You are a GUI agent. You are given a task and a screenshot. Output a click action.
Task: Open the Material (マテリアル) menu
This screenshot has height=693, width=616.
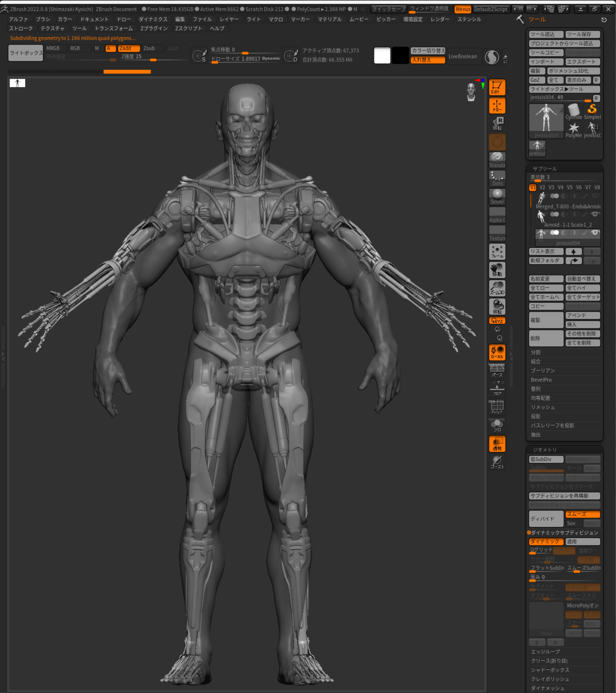point(329,19)
